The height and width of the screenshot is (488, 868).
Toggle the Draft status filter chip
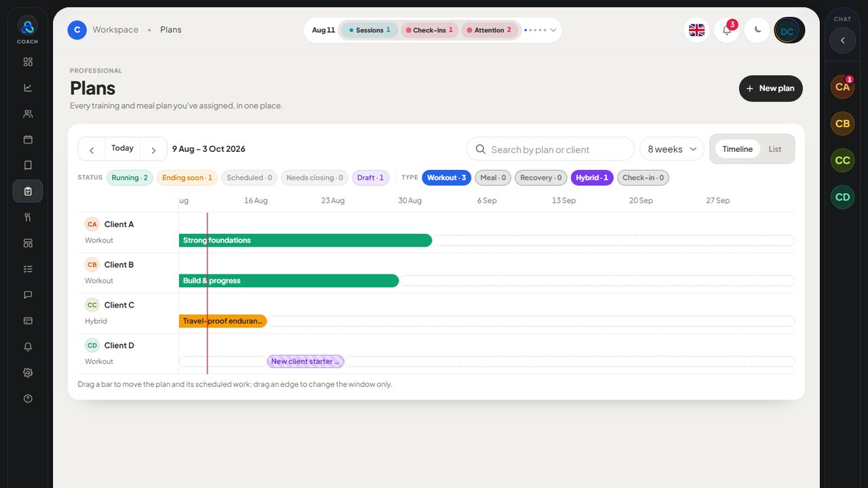tap(370, 178)
